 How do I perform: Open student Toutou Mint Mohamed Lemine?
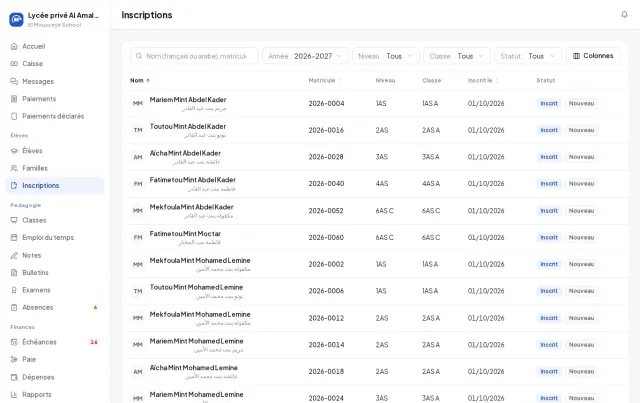pos(196,287)
